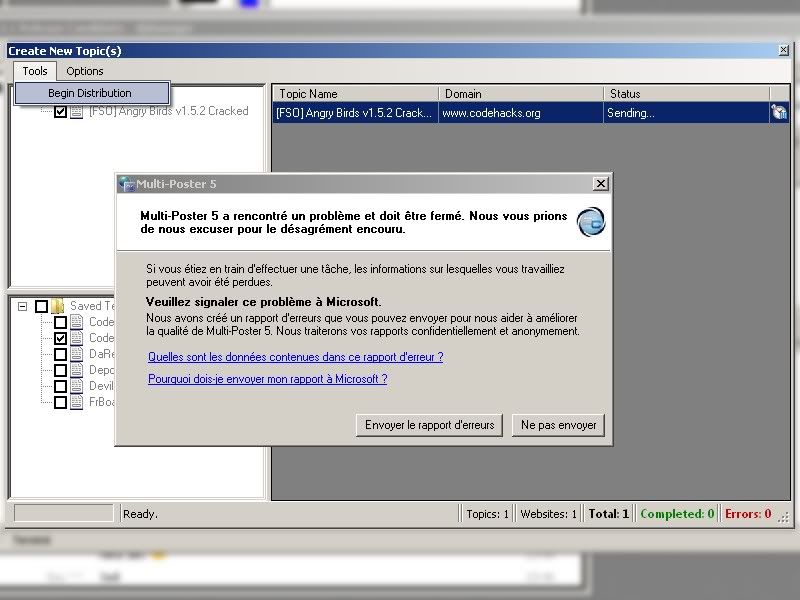Click the Completed: 0 status bar entry
This screenshot has height=600, width=800.
pyautogui.click(x=677, y=514)
